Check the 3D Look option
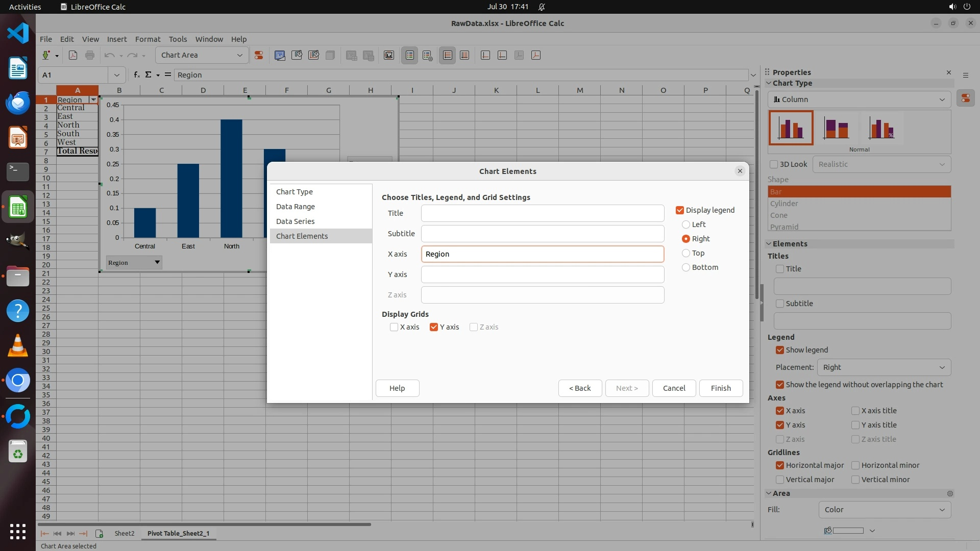980x551 pixels. (774, 164)
